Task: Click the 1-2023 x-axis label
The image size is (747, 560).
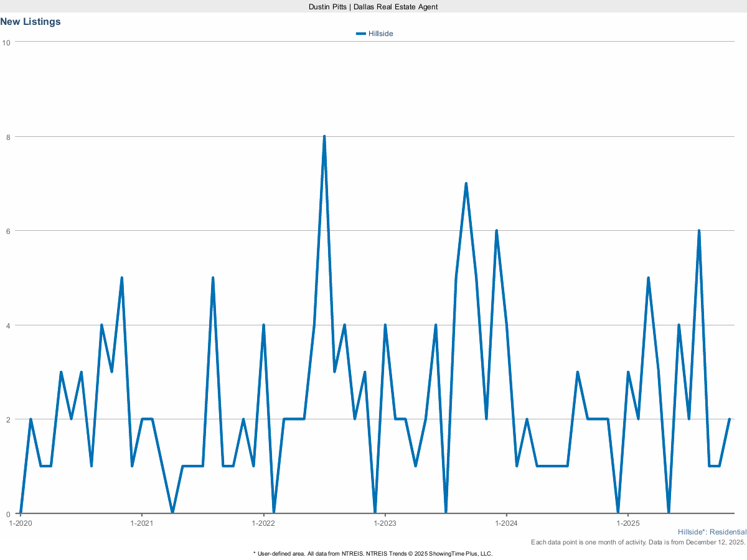Action: 385,523
